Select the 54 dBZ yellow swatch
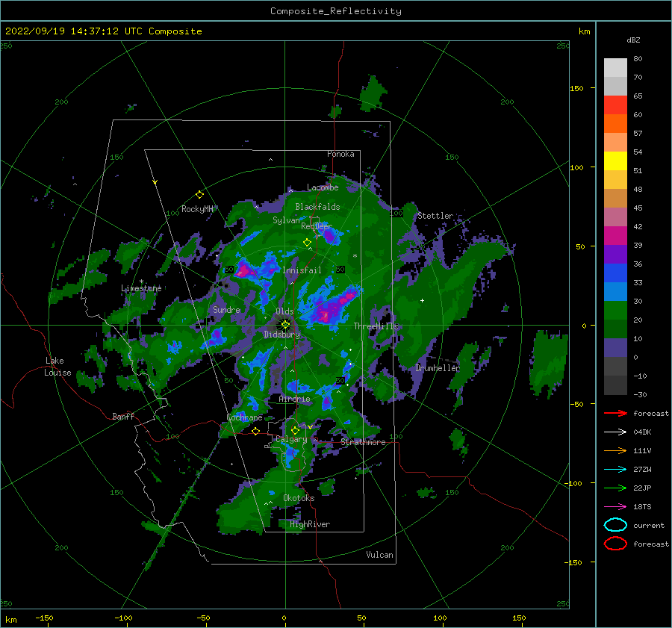This screenshot has height=628, width=672. (x=615, y=161)
